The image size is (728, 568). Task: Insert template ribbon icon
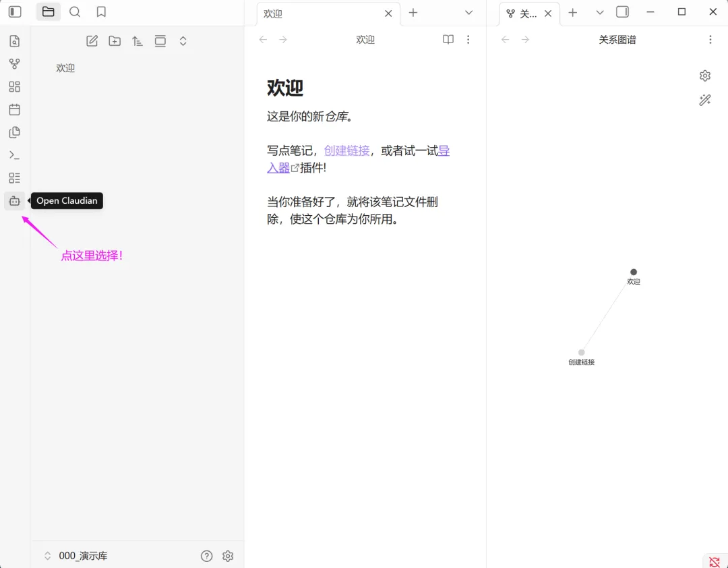(x=14, y=132)
